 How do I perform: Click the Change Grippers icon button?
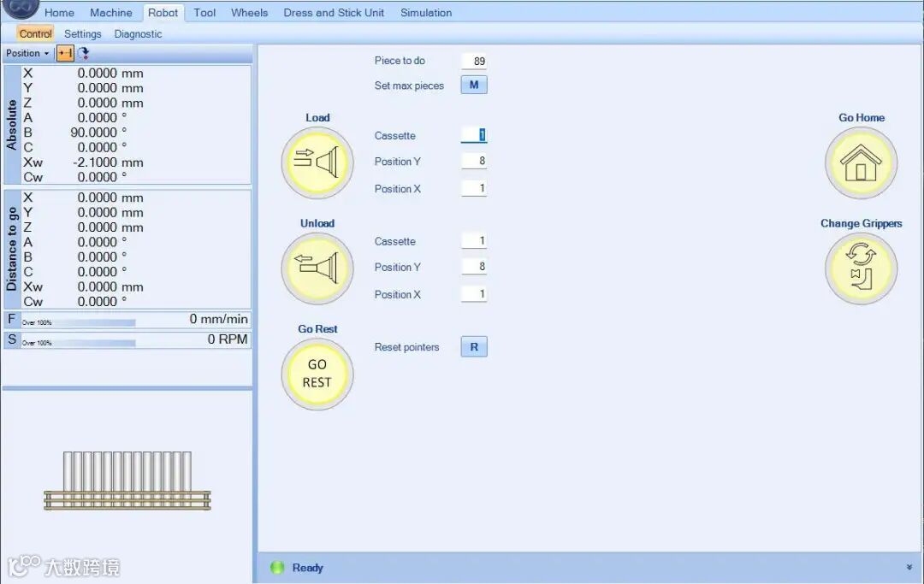click(x=861, y=268)
